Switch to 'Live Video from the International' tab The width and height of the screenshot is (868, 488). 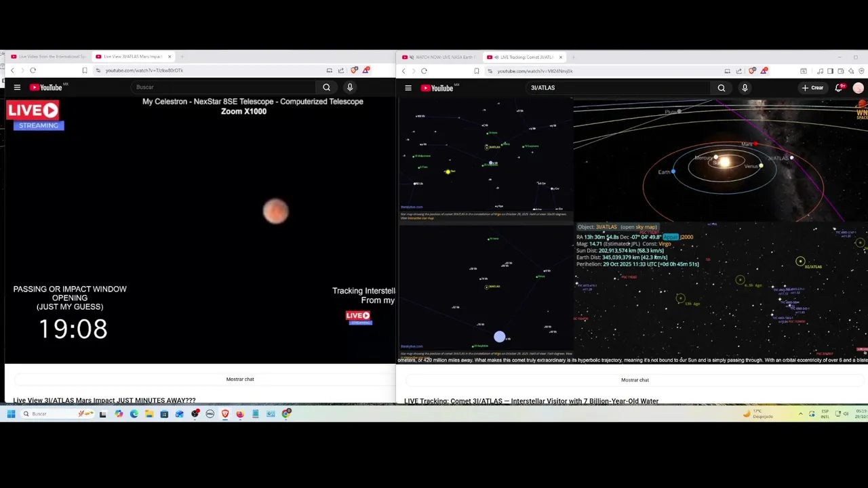(x=49, y=57)
